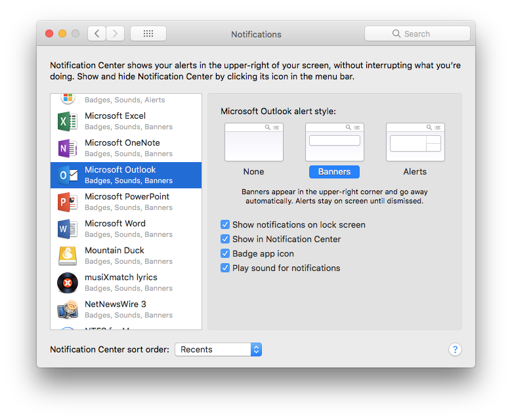Uncheck Show in Notification Center

225,239
